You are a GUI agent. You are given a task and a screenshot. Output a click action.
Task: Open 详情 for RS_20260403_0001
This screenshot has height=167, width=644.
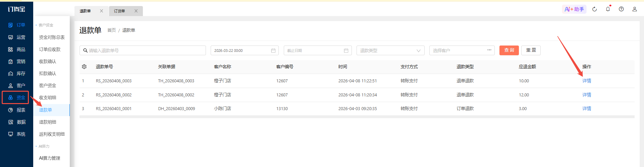click(x=587, y=108)
